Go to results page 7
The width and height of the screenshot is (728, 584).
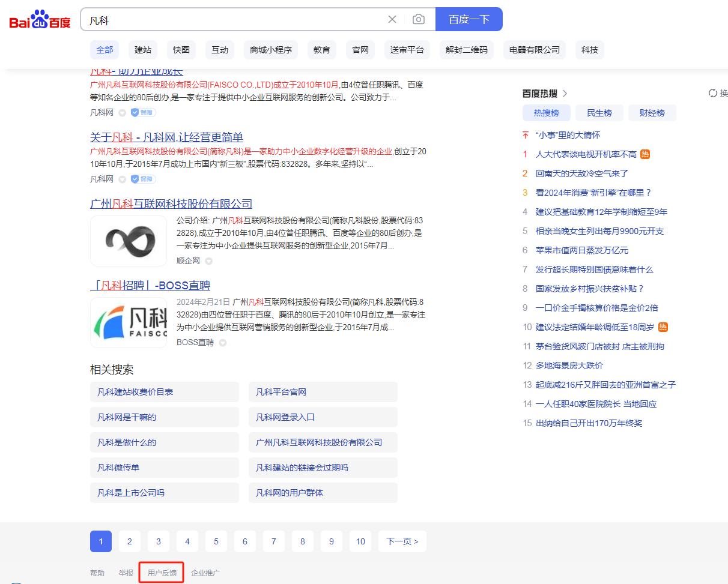(274, 541)
